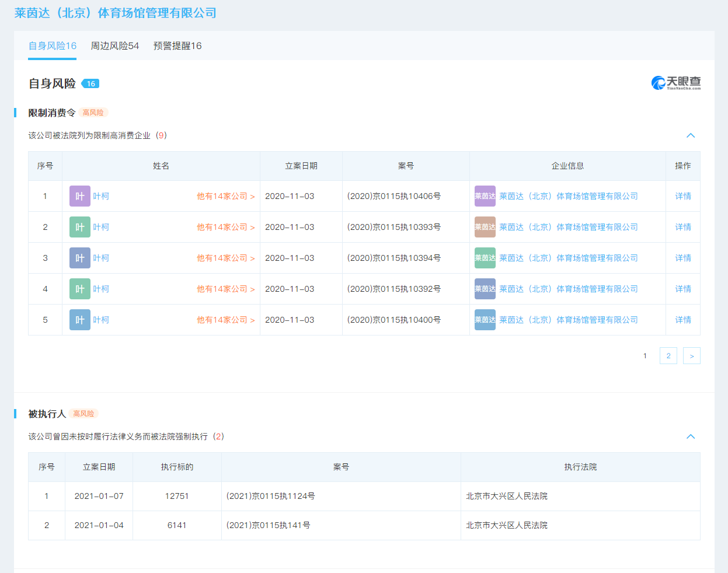The height and width of the screenshot is (573, 728).
Task: Click the blue 叶 avatar in row 5
Action: click(79, 320)
